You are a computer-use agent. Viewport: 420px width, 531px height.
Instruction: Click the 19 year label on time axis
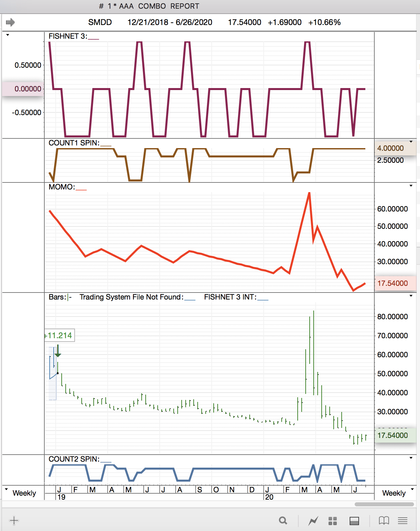pyautogui.click(x=62, y=497)
